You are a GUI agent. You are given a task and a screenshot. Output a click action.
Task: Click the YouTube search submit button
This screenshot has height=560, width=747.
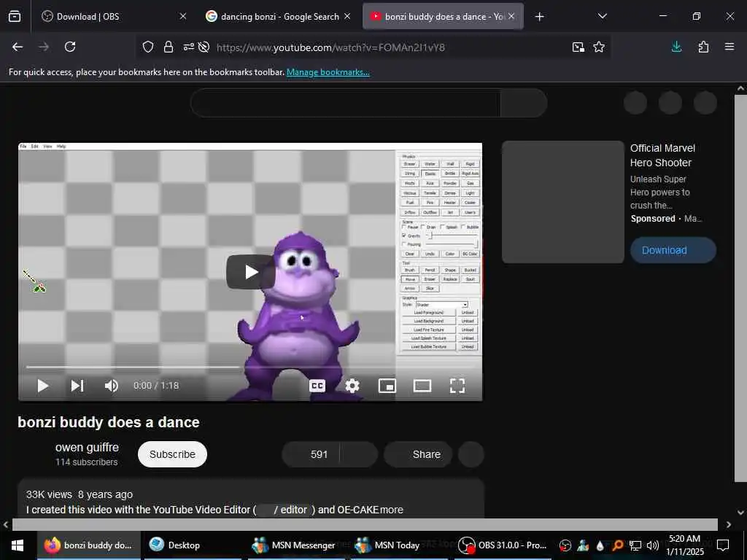click(524, 103)
